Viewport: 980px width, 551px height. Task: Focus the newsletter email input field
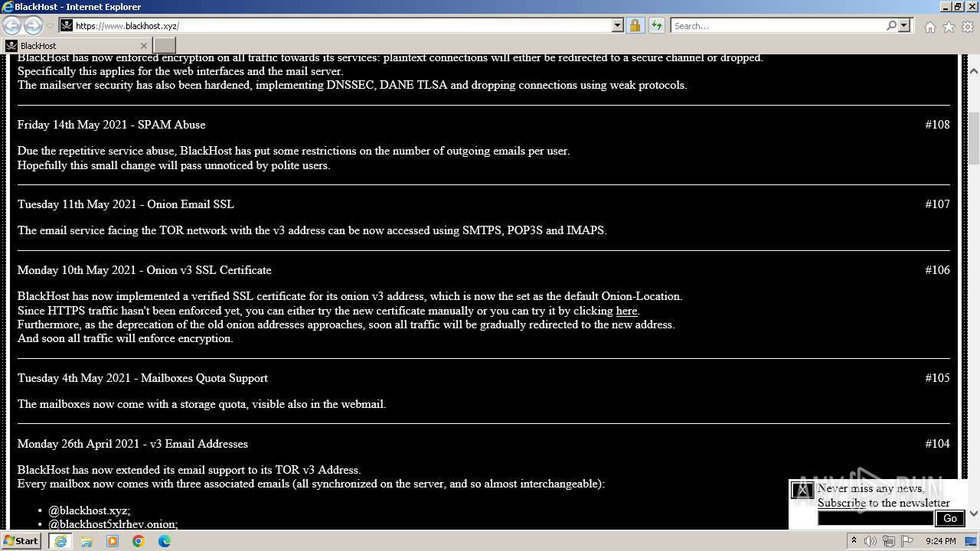point(875,518)
